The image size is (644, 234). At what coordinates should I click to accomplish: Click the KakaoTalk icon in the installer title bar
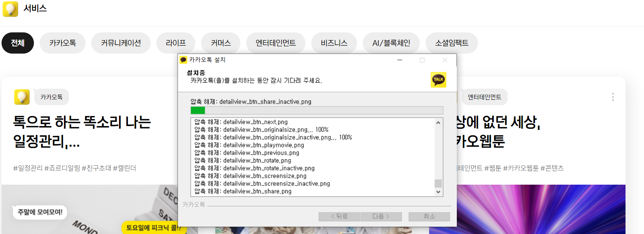(x=183, y=60)
